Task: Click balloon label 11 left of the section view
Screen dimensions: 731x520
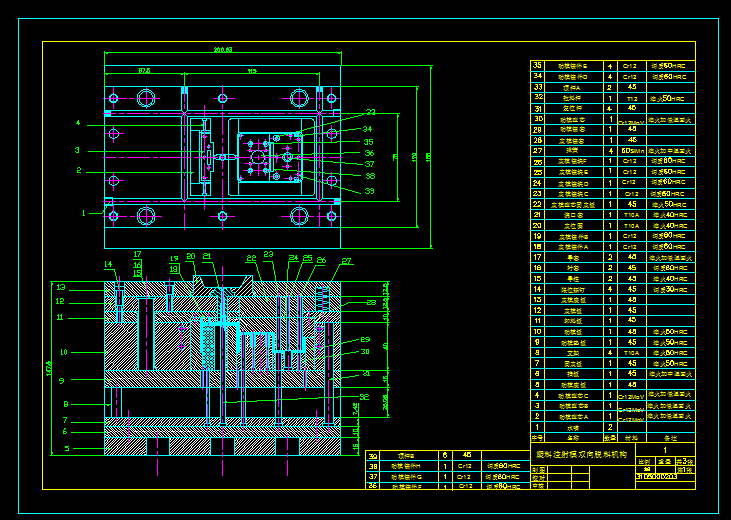Action: tap(60, 318)
